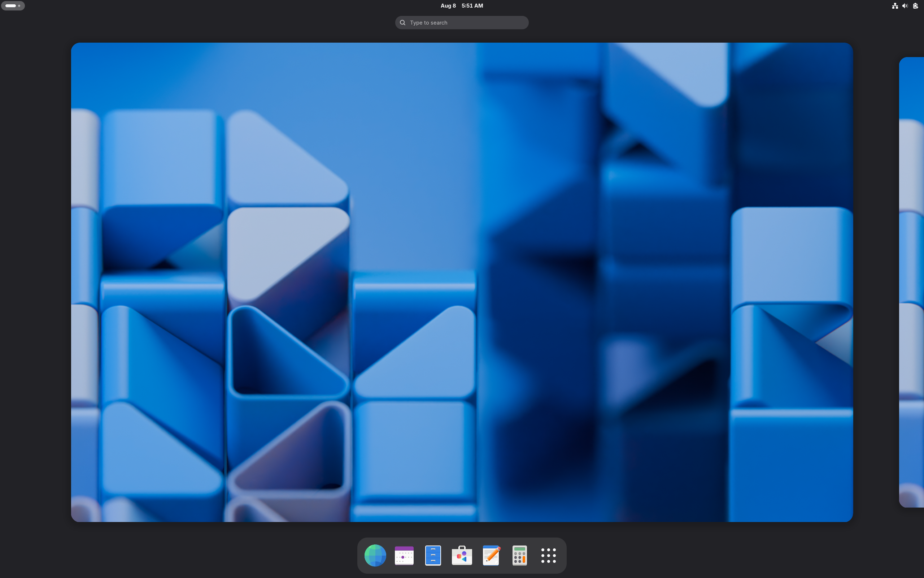Switch to the second workspace preview
Viewport: 924px width, 578px height.
pos(912,282)
